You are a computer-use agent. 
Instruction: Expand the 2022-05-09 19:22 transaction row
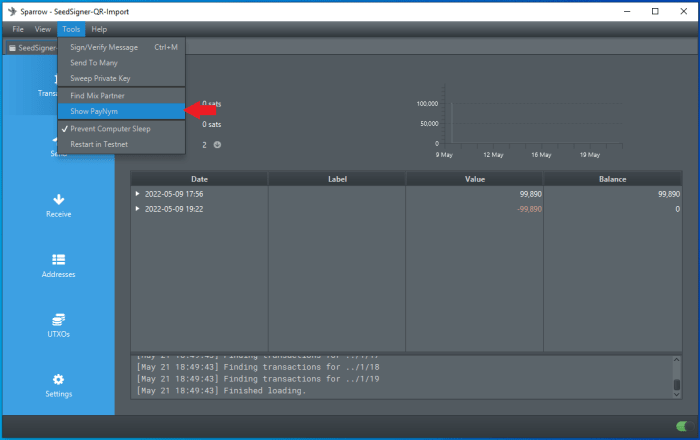pyautogui.click(x=138, y=209)
